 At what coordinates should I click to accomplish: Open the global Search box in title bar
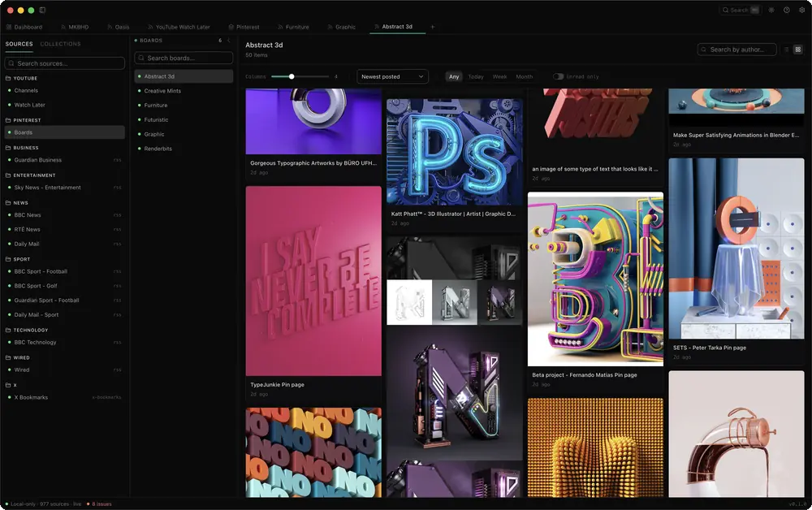(x=741, y=10)
